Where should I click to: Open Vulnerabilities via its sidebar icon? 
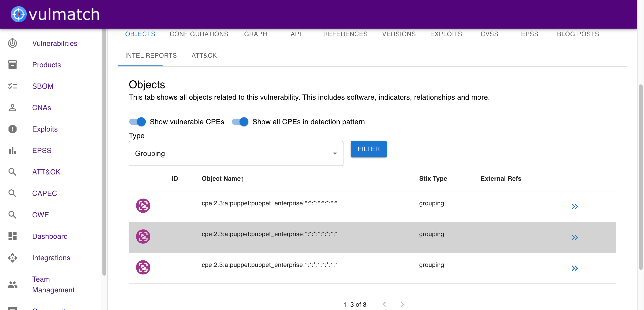[x=12, y=43]
